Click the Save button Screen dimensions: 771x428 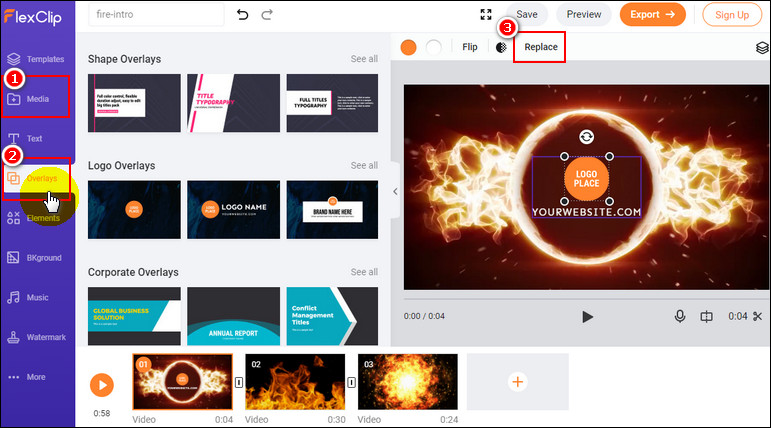[527, 15]
